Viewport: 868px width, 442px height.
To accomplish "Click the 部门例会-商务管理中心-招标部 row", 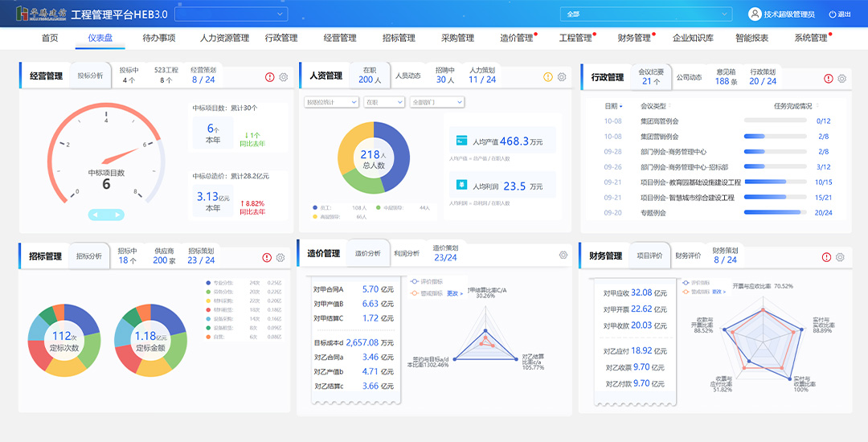I will pos(718,166).
